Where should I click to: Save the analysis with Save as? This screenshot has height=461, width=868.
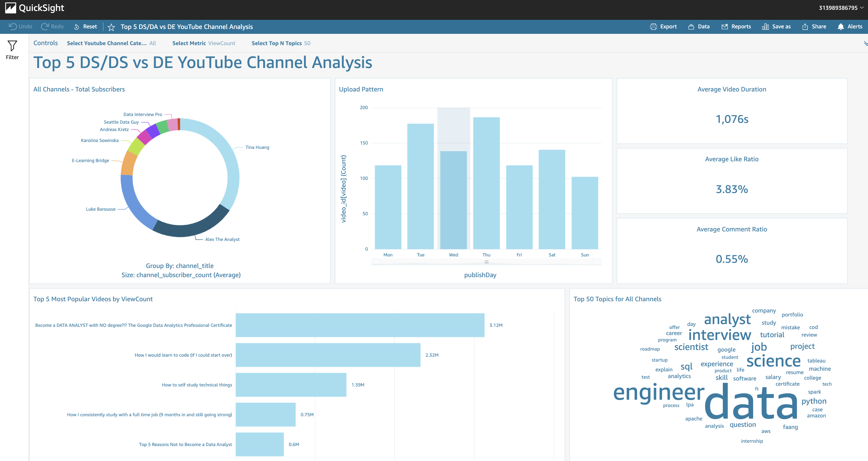pos(776,26)
